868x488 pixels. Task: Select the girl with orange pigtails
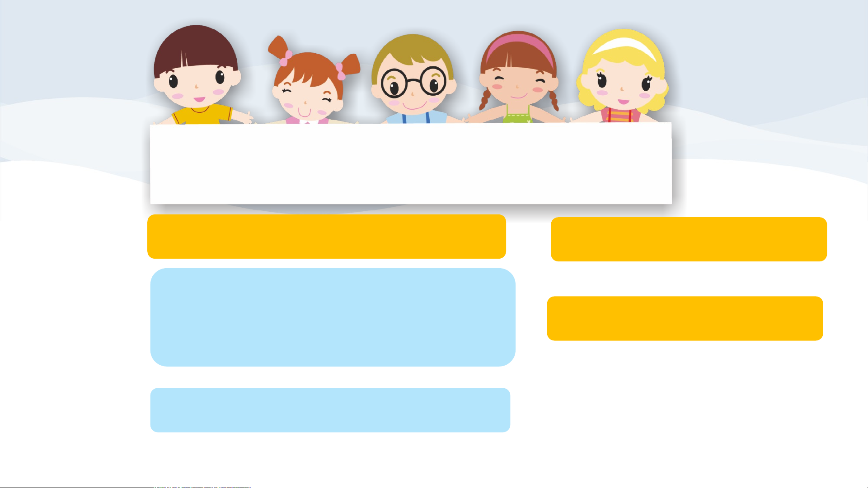[312, 81]
